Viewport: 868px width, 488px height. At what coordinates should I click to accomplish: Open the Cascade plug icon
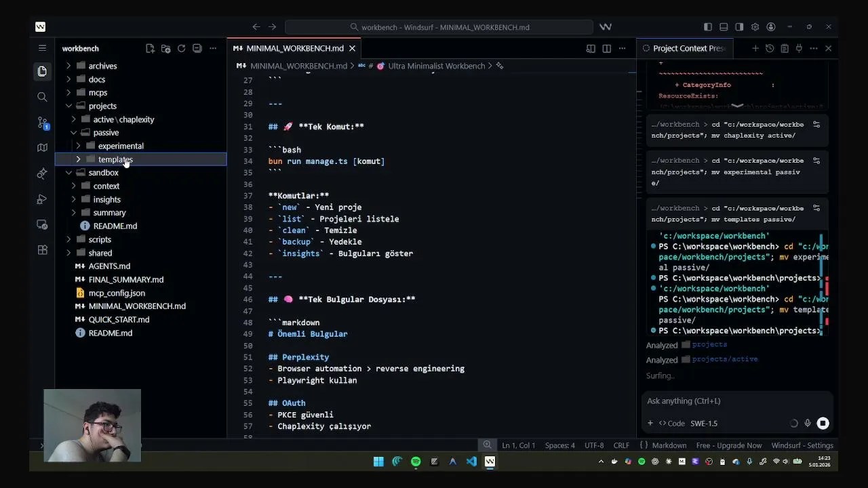(799, 48)
